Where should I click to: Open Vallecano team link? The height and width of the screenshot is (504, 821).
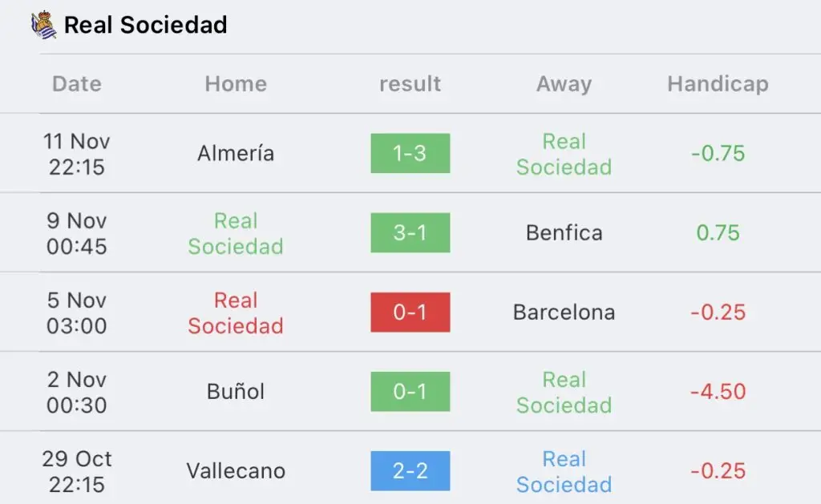tap(236, 471)
